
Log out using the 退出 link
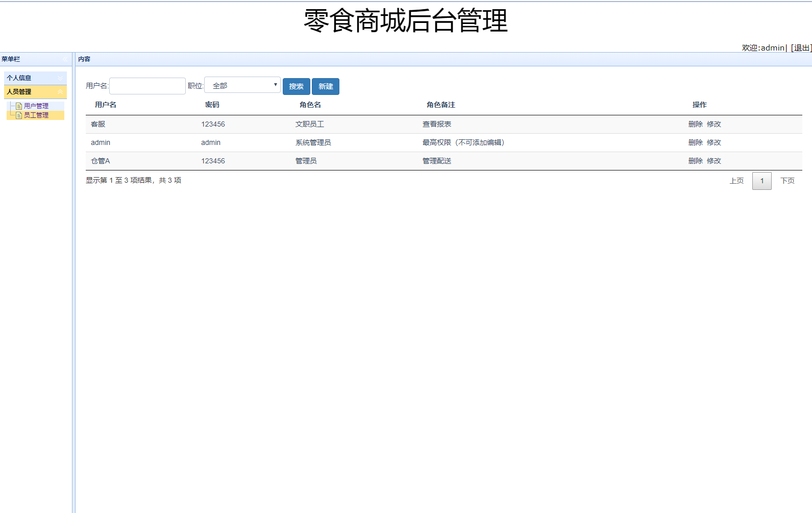point(801,47)
